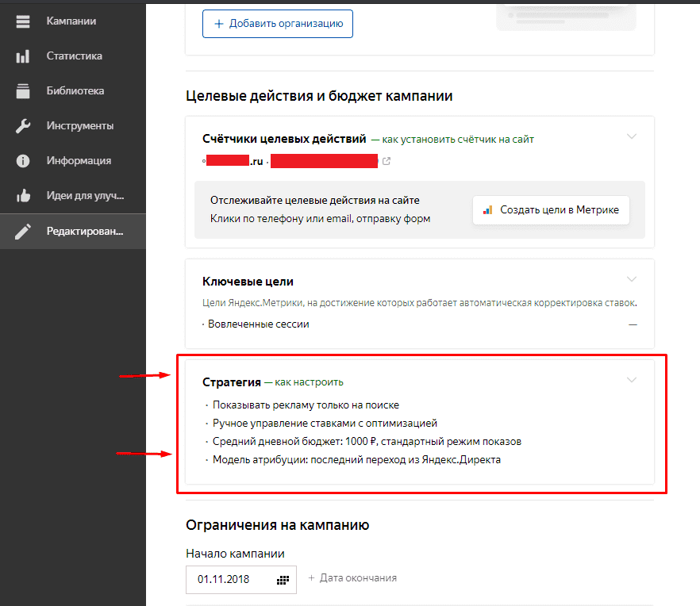700x606 pixels.
Task: Click Метрика logo icon in create goals button
Action: 487,209
